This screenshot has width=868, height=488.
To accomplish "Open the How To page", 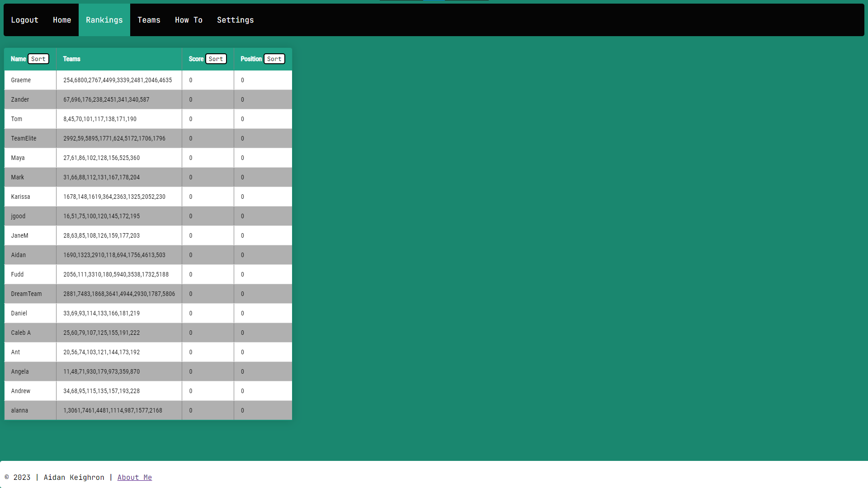I will pyautogui.click(x=189, y=20).
